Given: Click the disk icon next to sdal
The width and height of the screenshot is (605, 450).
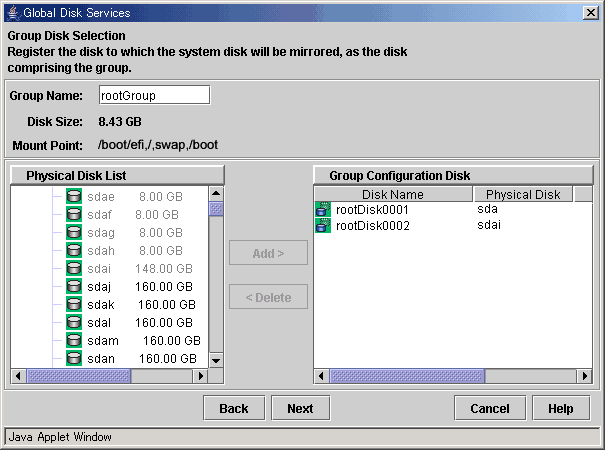Looking at the screenshot, I should pyautogui.click(x=74, y=322).
